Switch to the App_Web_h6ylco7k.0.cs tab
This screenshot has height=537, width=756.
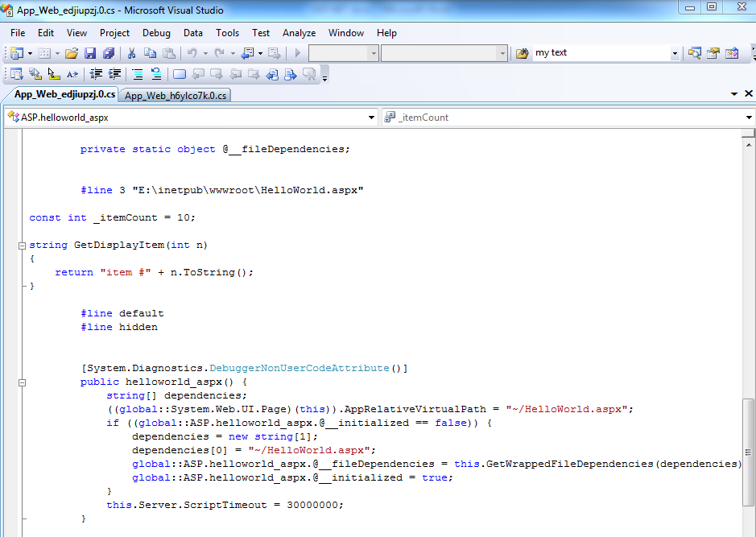click(176, 94)
